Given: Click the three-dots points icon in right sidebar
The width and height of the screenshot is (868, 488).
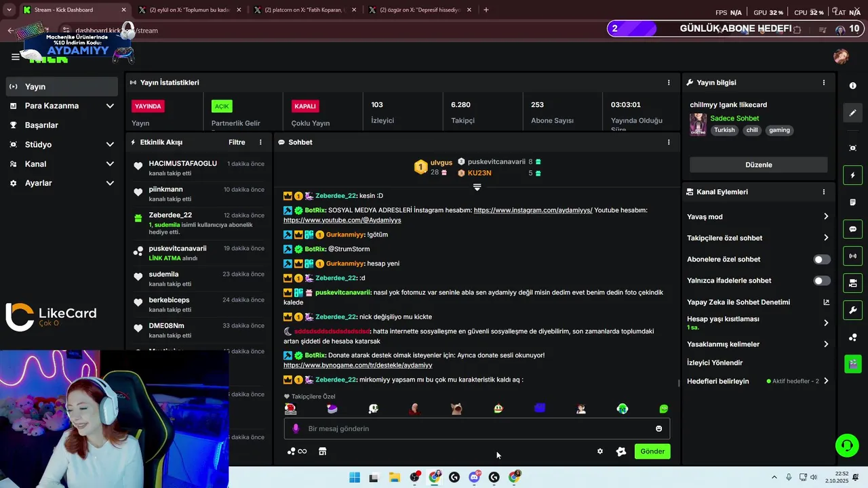Looking at the screenshot, I should pyautogui.click(x=853, y=338).
